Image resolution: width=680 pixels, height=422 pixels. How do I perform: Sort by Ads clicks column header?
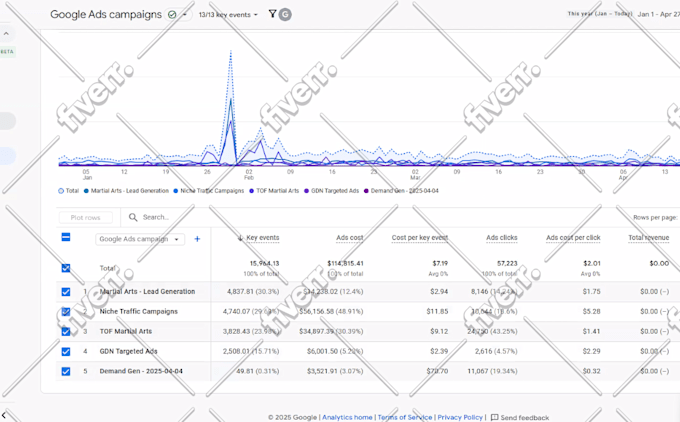[x=501, y=238]
